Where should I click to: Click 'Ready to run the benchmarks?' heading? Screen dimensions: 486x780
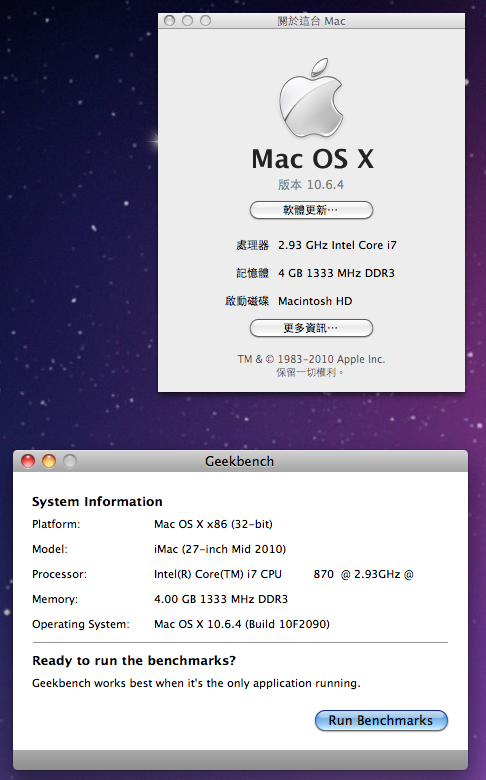click(x=134, y=661)
